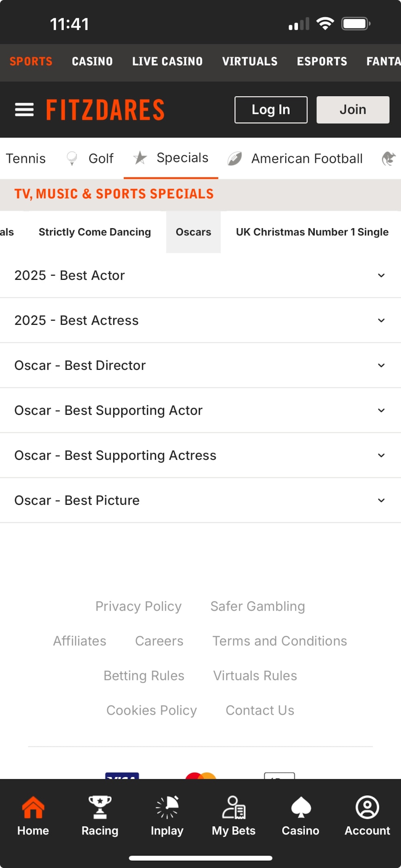Select the Golf sport icon
This screenshot has height=868, width=401.
click(x=72, y=158)
